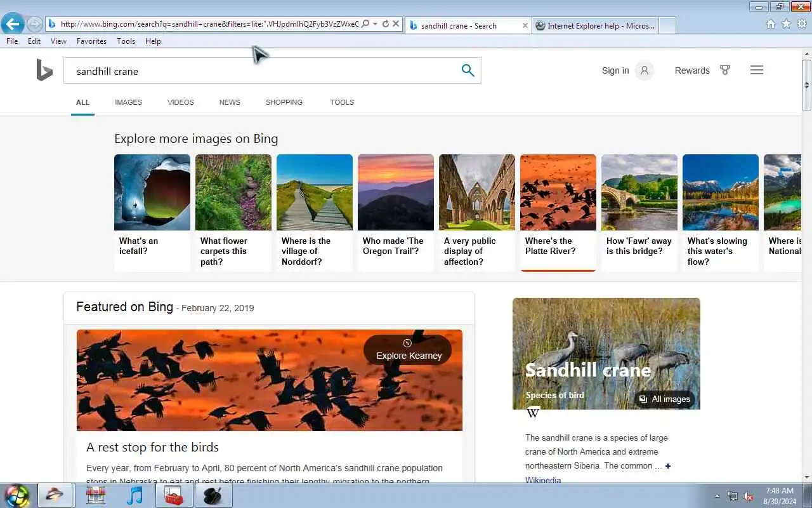Image resolution: width=812 pixels, height=508 pixels.
Task: Expand the sandhill crane description with plus
Action: click(x=667, y=466)
